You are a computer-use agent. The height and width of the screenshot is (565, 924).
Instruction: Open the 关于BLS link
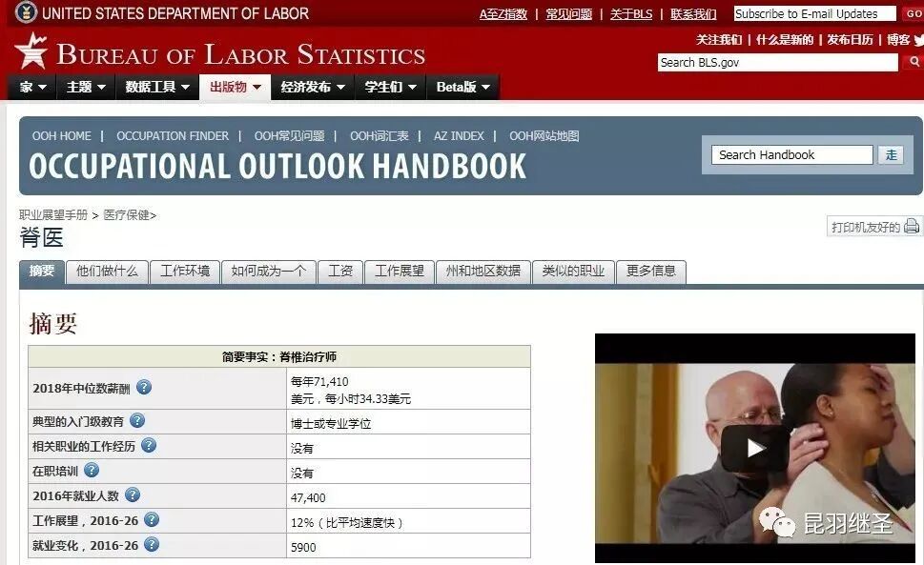coord(631,13)
